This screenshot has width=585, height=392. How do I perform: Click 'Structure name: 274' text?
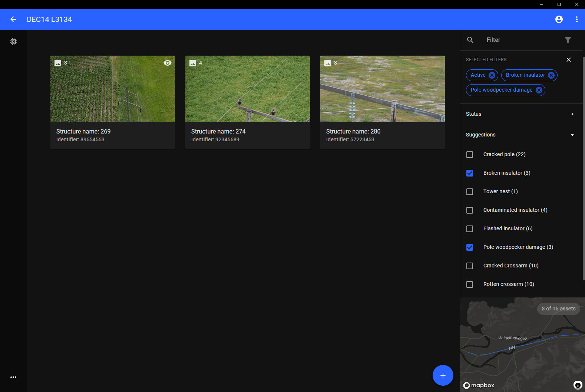tap(218, 131)
